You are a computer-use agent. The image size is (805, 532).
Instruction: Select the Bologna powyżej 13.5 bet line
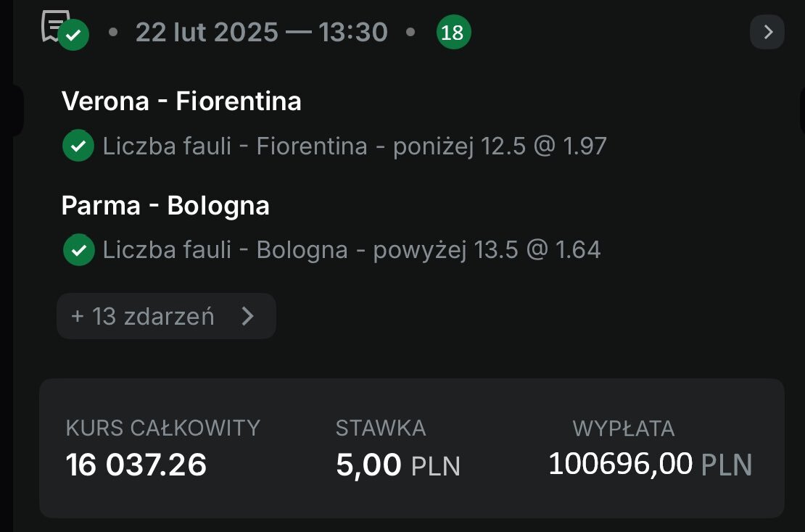click(351, 250)
